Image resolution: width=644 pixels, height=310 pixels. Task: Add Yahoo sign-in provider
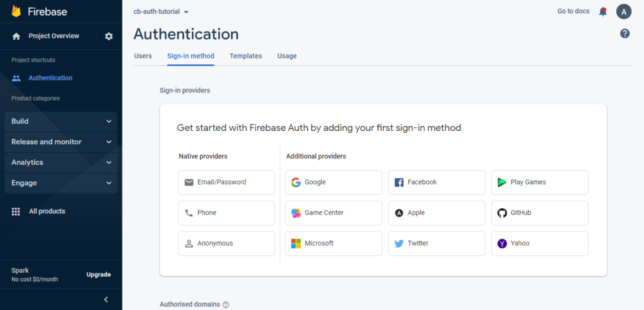tap(540, 243)
